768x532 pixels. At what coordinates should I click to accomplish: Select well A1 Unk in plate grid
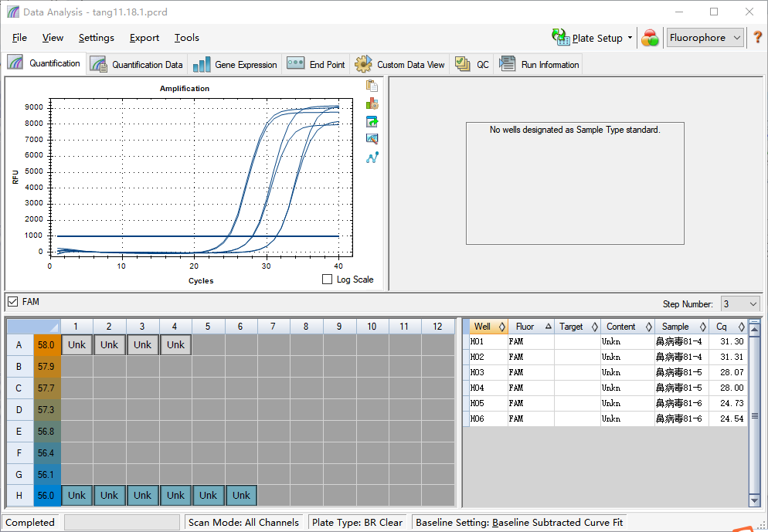click(x=77, y=344)
